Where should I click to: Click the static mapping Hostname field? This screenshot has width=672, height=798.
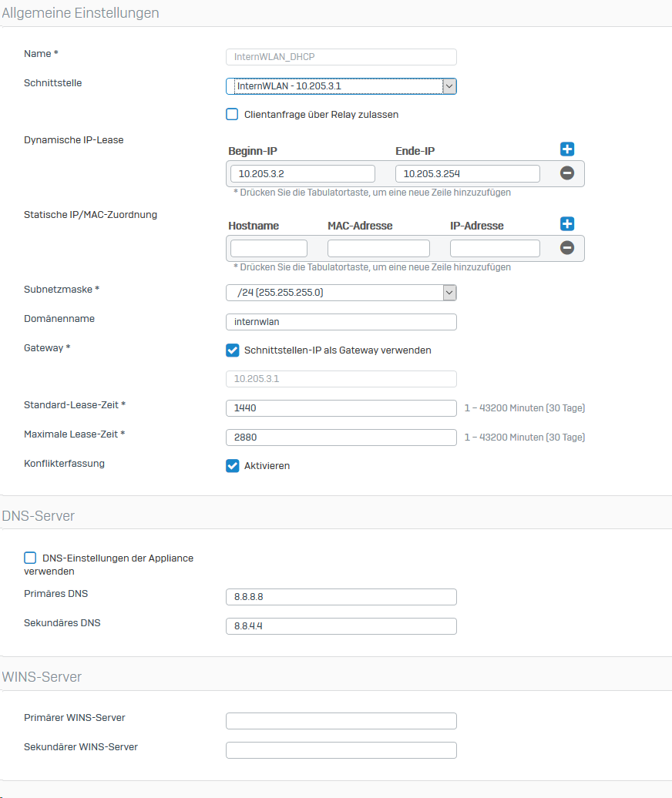pos(268,249)
